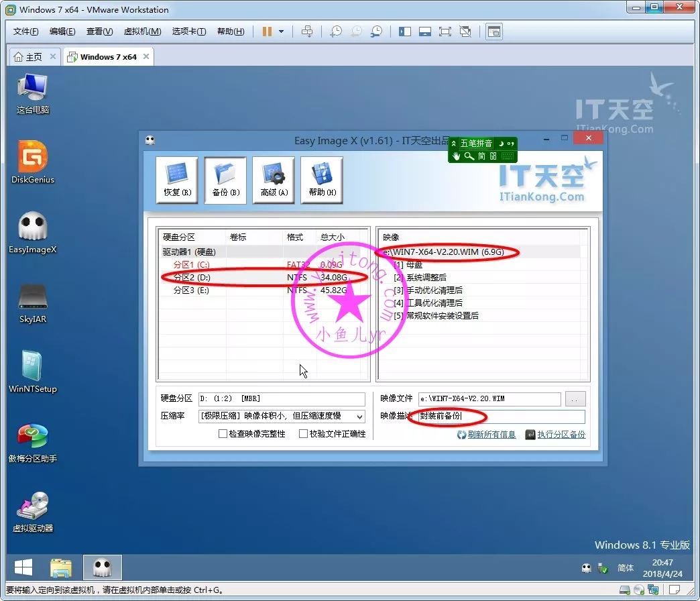The height and width of the screenshot is (601, 700).
Task: Click the 恢复(R) restore icon button
Action: [177, 180]
